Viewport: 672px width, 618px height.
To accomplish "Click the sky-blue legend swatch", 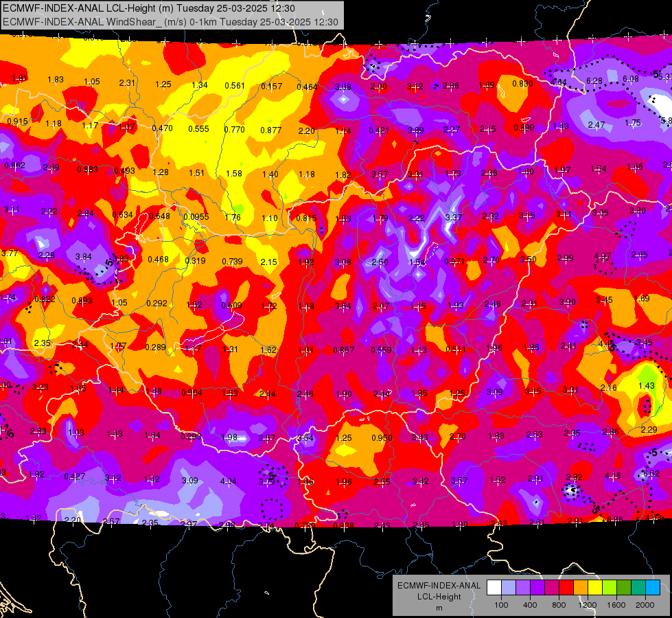I will (x=653, y=587).
